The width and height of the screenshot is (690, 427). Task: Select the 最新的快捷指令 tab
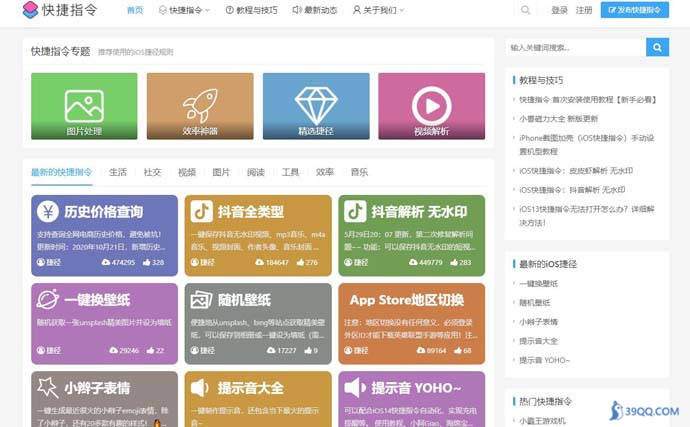[62, 172]
